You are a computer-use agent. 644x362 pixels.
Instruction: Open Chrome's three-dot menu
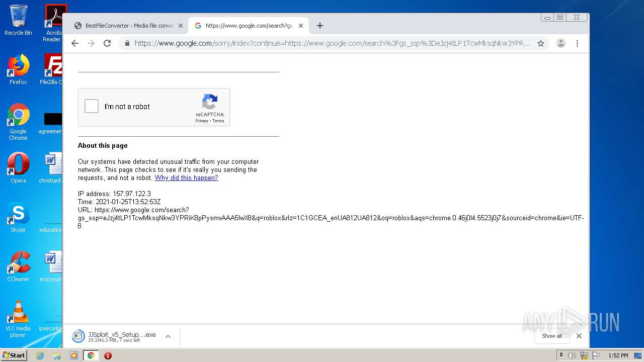click(577, 43)
